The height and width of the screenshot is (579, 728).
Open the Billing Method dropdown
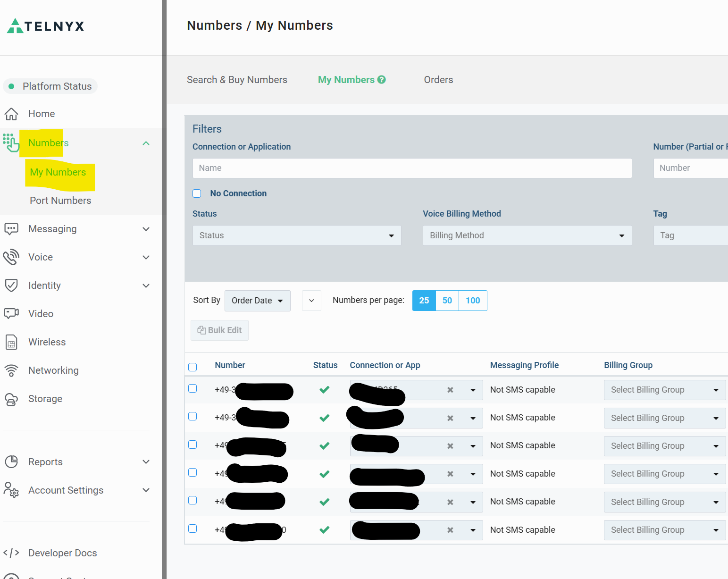[x=527, y=235]
